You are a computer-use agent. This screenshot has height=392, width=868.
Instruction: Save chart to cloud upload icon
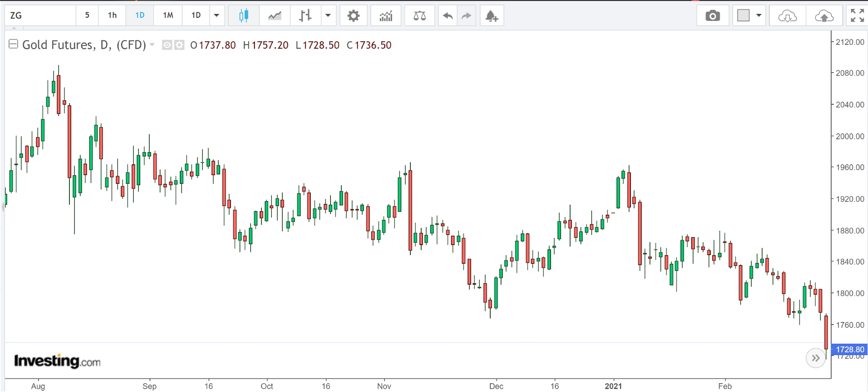tap(824, 16)
